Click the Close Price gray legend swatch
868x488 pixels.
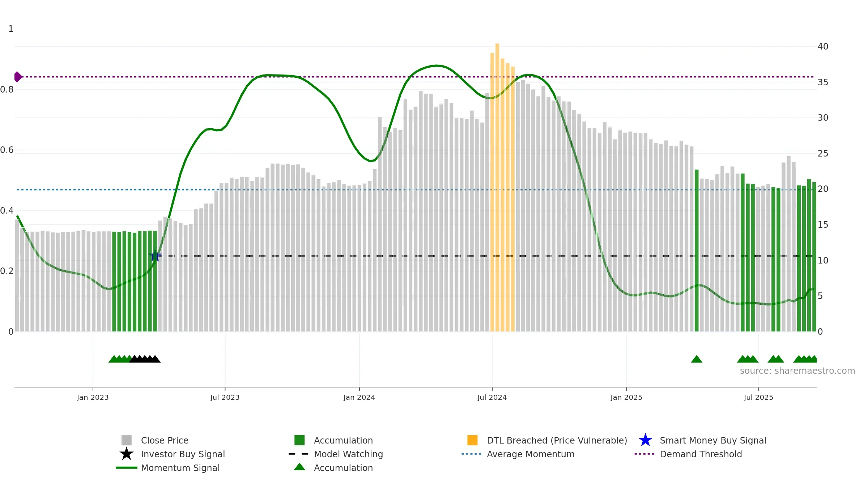(x=126, y=440)
